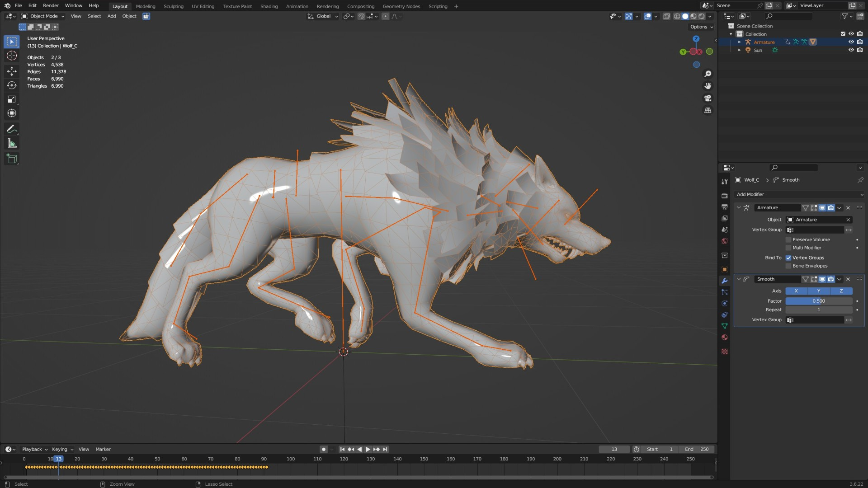
Task: Pin the properties editor context
Action: click(860, 180)
